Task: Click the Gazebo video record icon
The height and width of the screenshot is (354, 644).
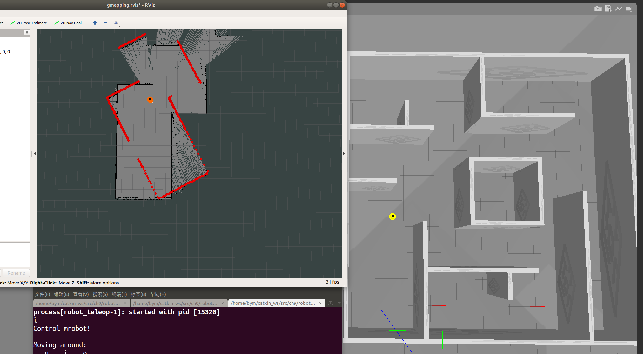Action: 629,9
